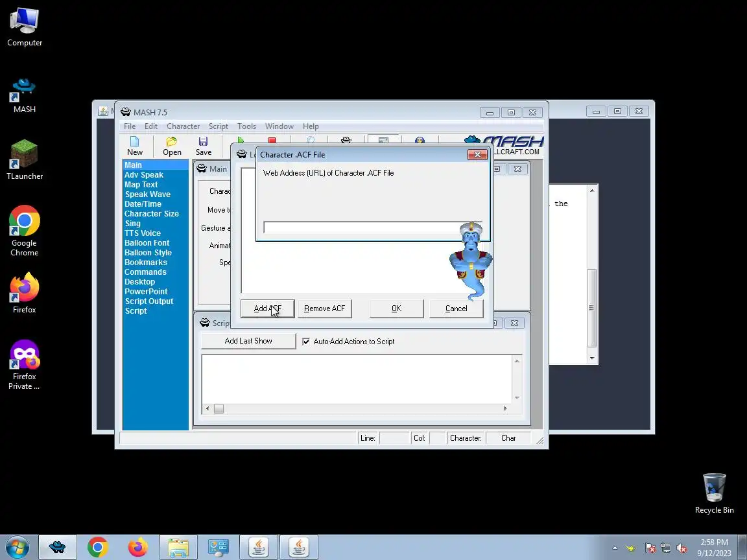Select Character Size in the sidebar
Image resolution: width=747 pixels, height=560 pixels.
152,214
